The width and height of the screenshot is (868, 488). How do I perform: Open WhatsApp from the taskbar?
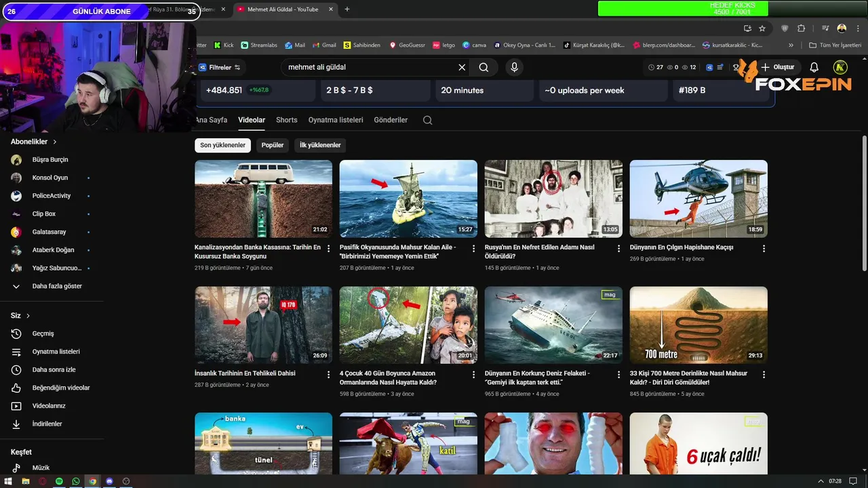tap(76, 481)
